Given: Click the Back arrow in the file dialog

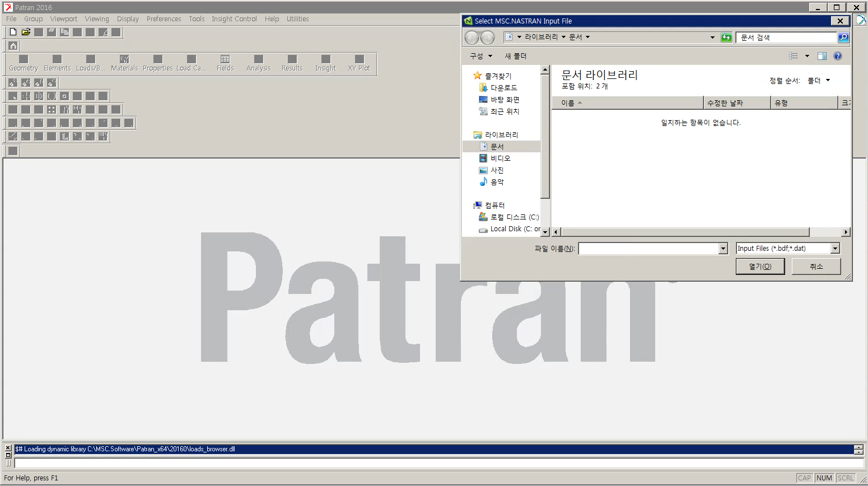Looking at the screenshot, I should (x=472, y=38).
